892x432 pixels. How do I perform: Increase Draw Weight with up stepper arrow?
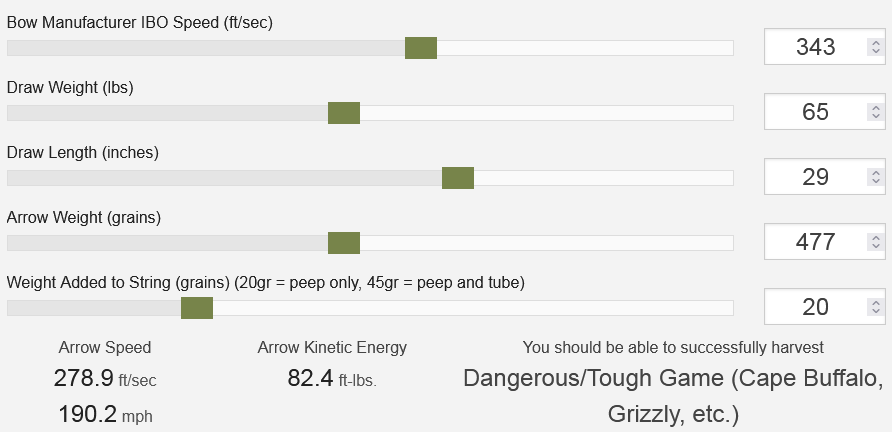tap(876, 108)
